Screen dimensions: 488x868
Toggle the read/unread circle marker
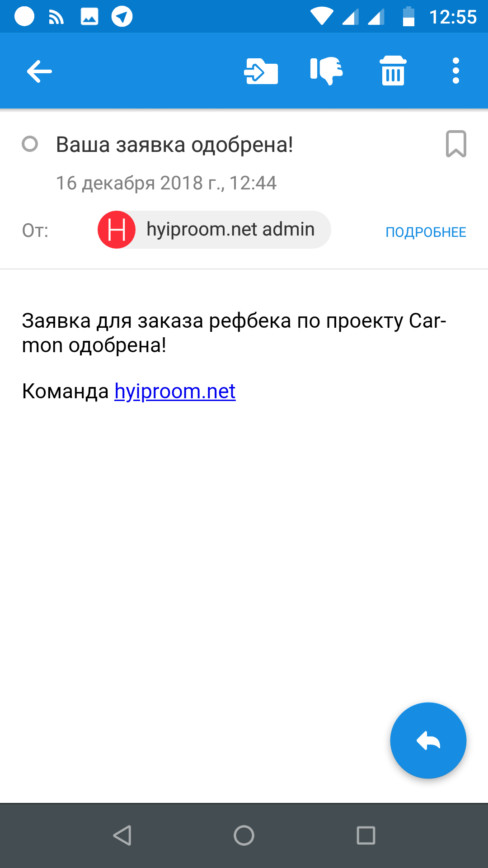click(x=30, y=144)
